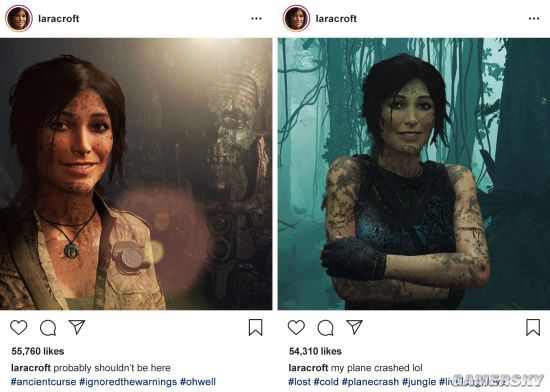Click the left post's profile avatar
This screenshot has width=550, height=392.
[19, 19]
